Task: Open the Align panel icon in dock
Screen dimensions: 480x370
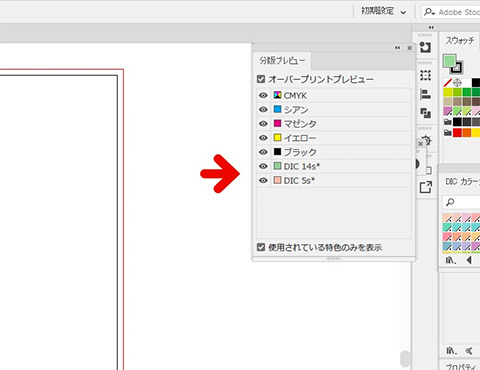Action: [425, 94]
